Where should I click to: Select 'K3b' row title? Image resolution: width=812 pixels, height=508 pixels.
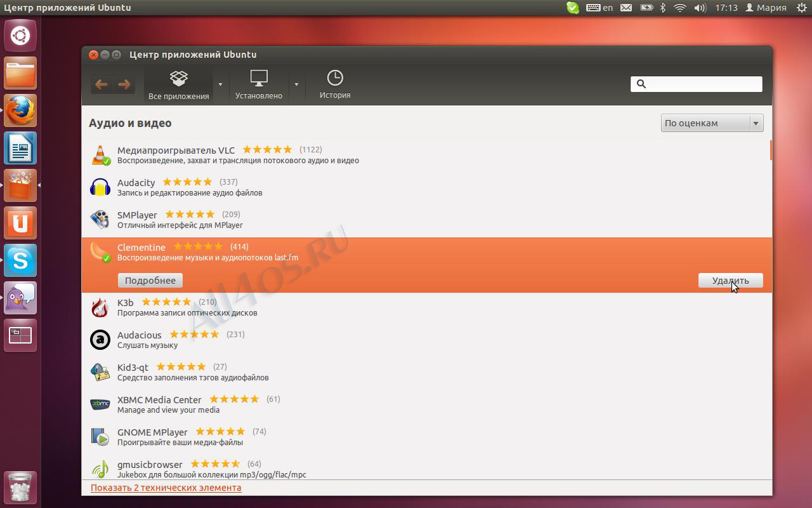tap(126, 303)
